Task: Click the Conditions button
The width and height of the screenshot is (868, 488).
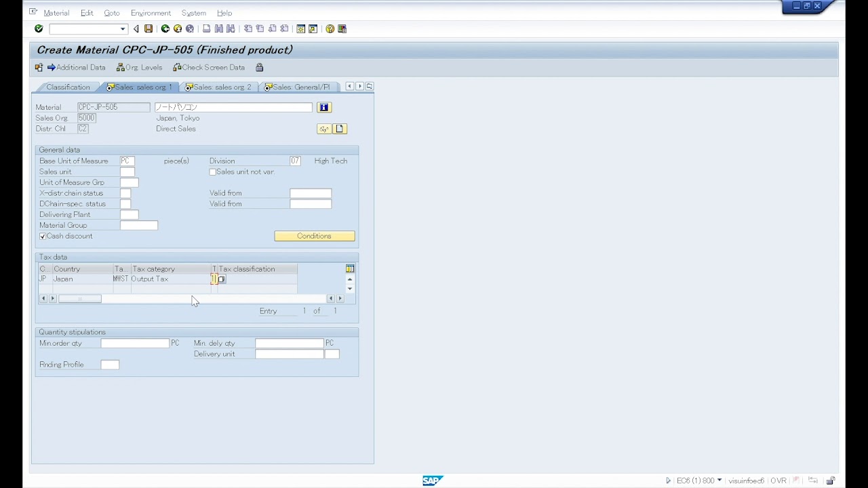Action: [314, 236]
